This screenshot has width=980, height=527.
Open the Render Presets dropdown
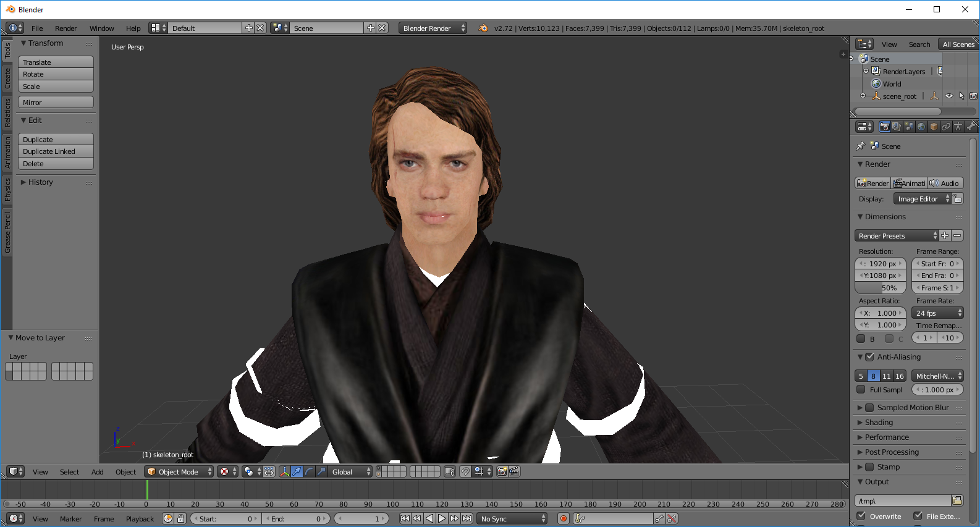pyautogui.click(x=897, y=235)
